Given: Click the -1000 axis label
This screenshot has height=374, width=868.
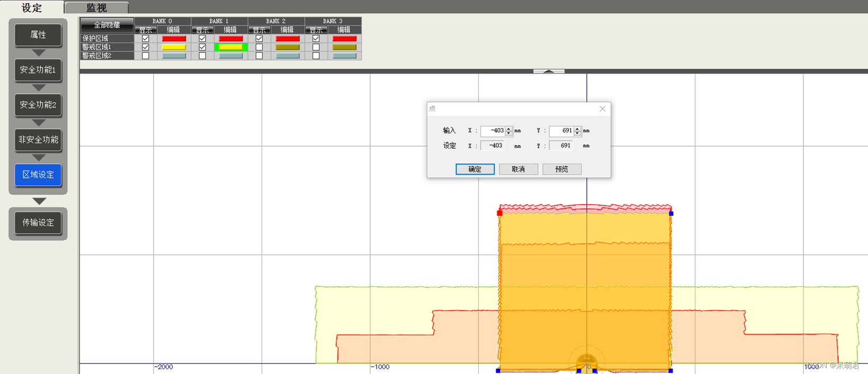Looking at the screenshot, I should tap(380, 367).
